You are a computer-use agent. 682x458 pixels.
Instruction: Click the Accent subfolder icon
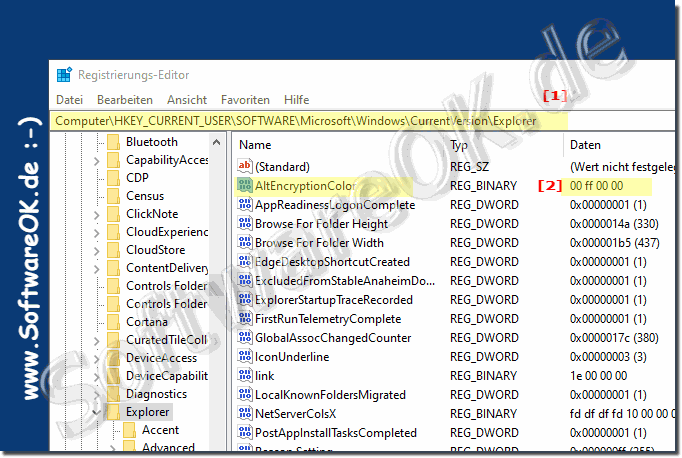[x=130, y=430]
